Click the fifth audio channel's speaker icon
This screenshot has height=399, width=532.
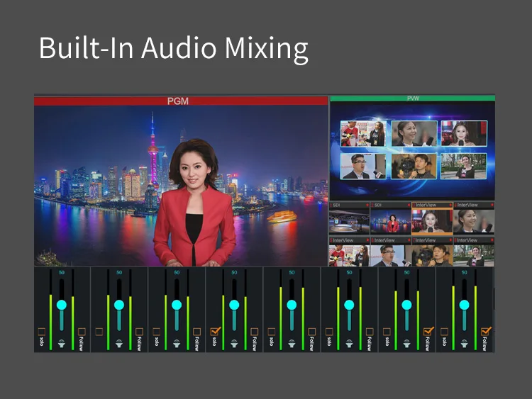pyautogui.click(x=292, y=344)
